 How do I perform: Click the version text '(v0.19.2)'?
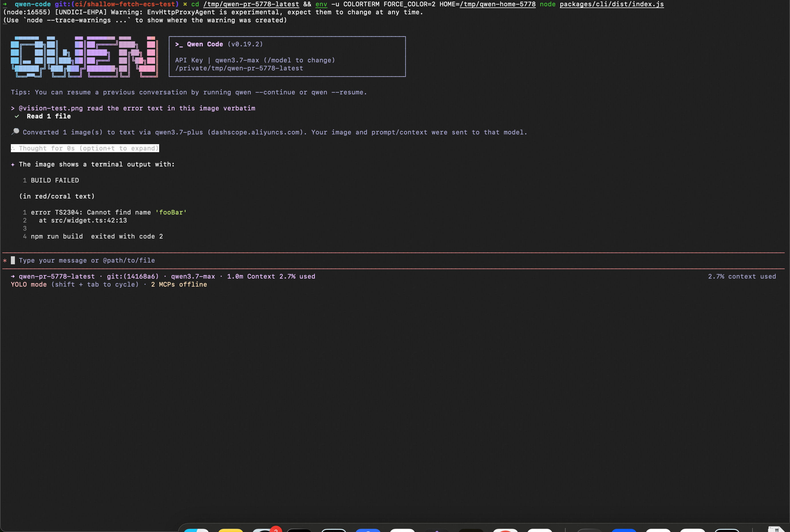click(x=245, y=44)
